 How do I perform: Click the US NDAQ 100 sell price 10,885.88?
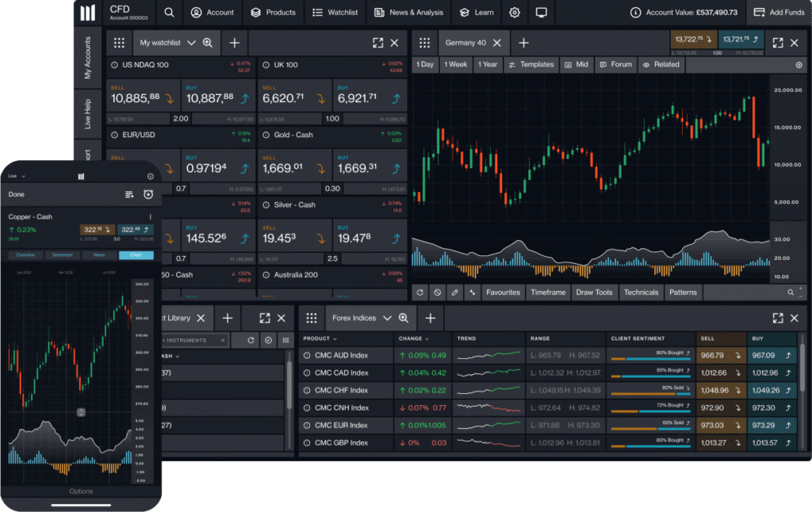click(144, 95)
